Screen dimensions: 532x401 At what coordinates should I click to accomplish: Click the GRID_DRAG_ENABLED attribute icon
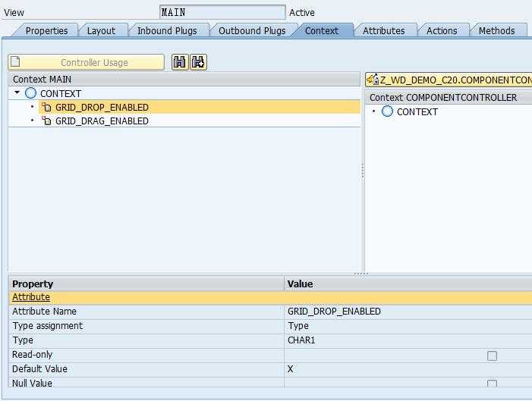pos(46,121)
